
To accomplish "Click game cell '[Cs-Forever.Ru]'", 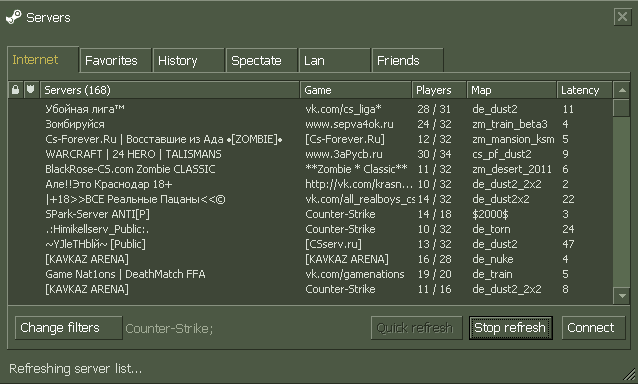I will pyautogui.click(x=345, y=139).
